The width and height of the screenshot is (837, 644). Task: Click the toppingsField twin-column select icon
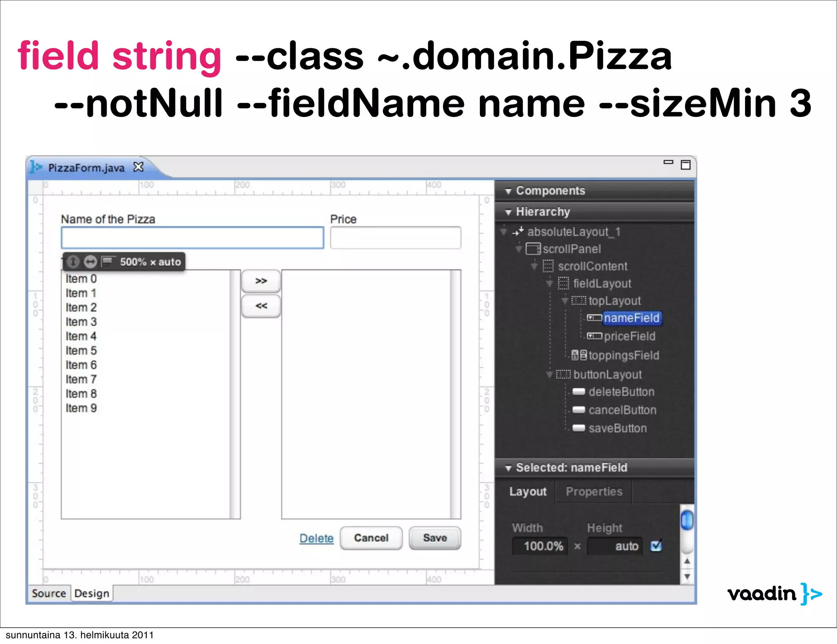pyautogui.click(x=579, y=355)
